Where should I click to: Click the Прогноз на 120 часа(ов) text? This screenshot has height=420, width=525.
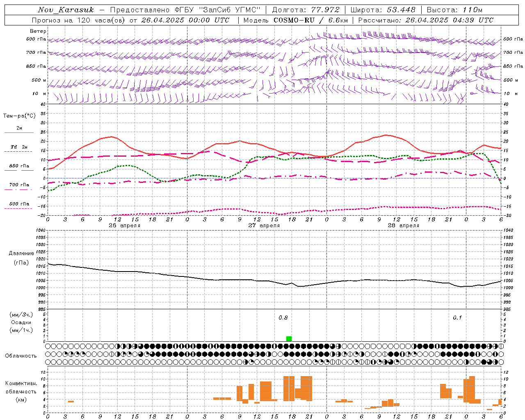point(79,20)
